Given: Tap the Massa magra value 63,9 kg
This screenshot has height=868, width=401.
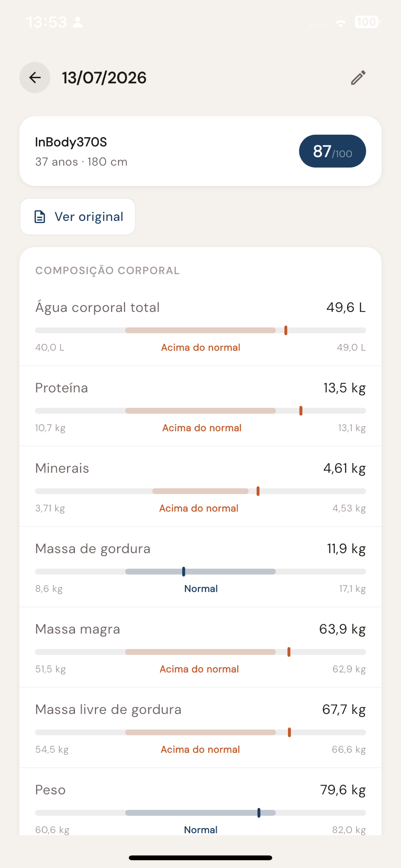Looking at the screenshot, I should [342, 629].
